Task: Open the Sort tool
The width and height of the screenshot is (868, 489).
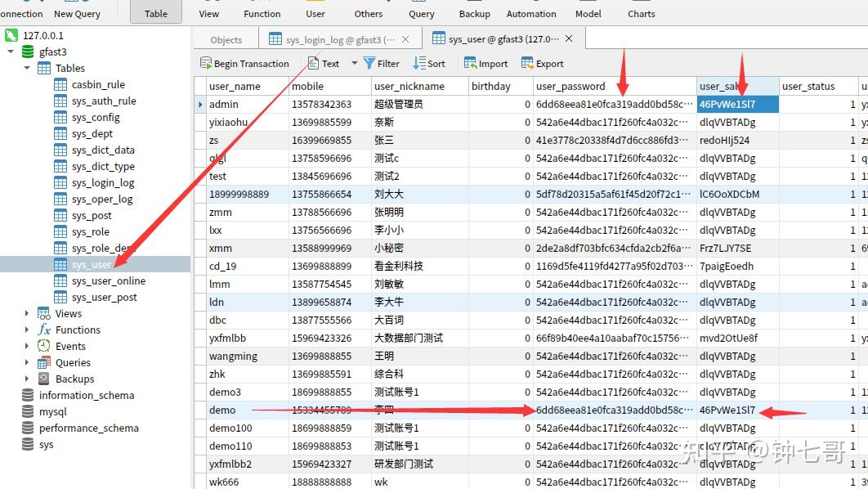Action: tap(429, 63)
